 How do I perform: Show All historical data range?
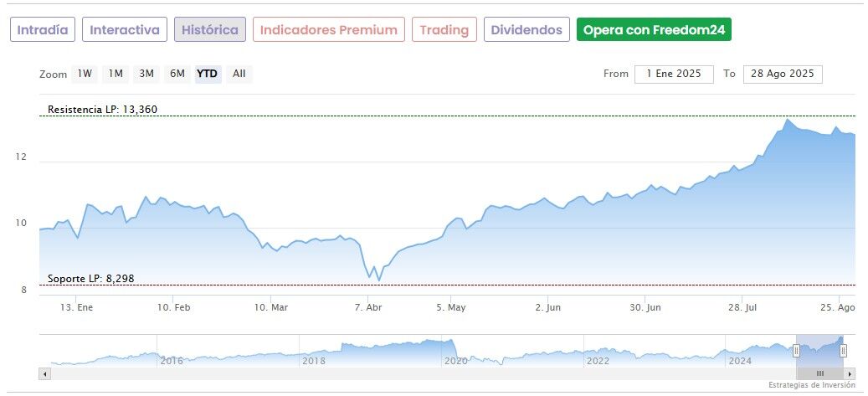(239, 74)
